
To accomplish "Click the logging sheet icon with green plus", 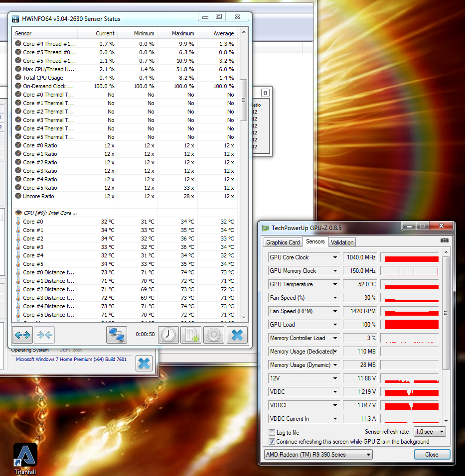I will (x=191, y=335).
